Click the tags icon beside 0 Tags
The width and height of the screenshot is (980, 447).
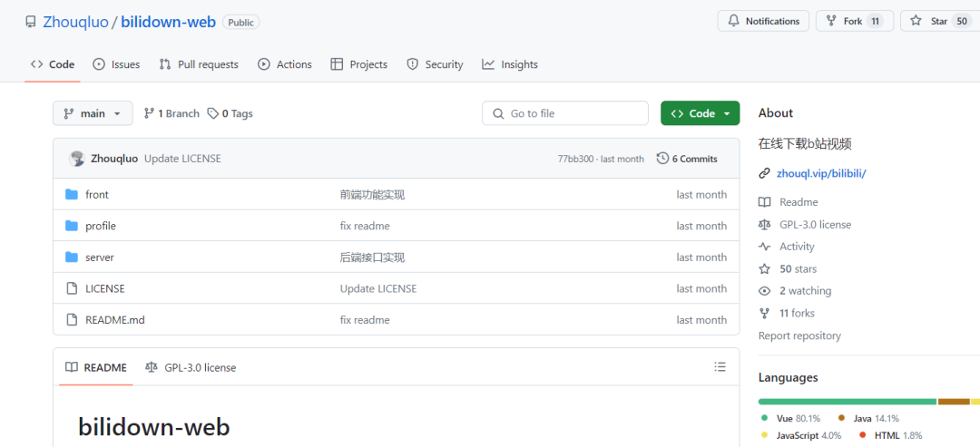213,113
